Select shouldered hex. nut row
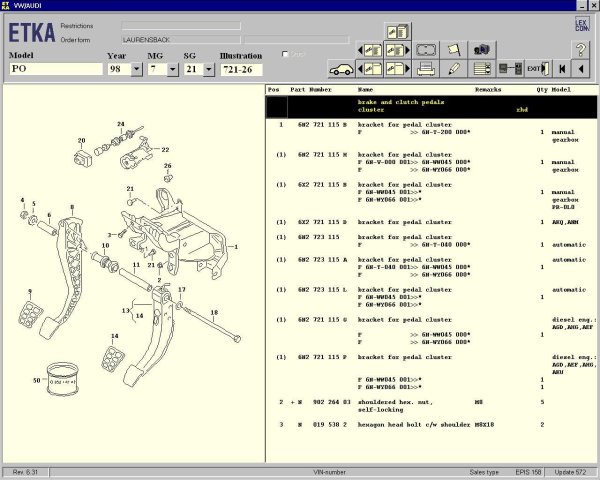 [x=431, y=406]
